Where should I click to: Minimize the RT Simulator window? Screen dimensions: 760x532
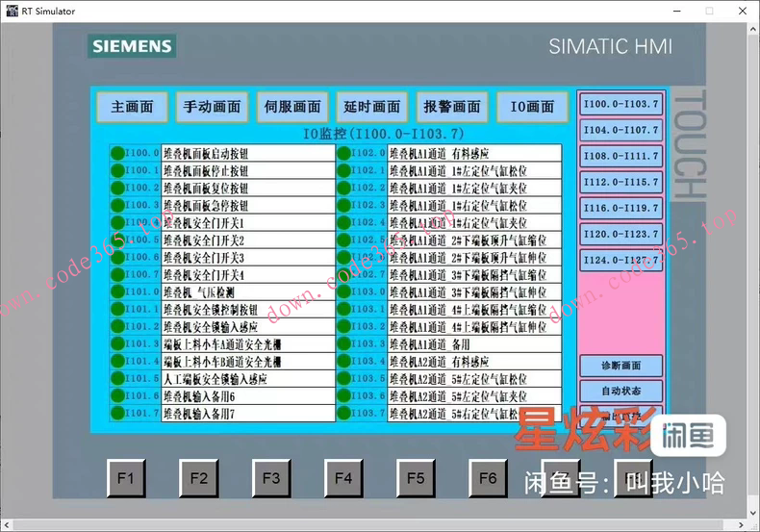pos(677,11)
